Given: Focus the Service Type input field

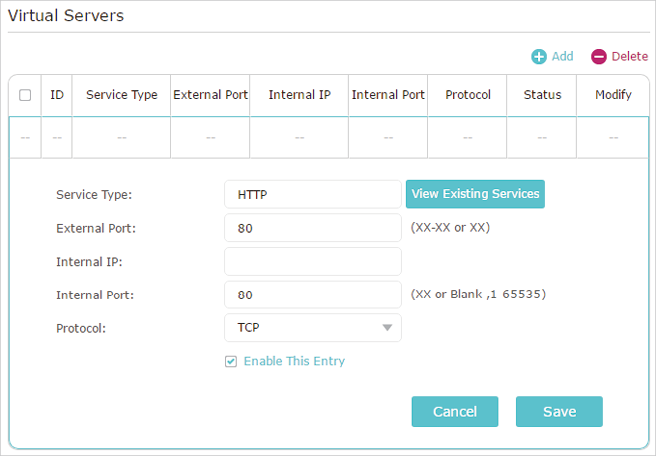Looking at the screenshot, I should pyautogui.click(x=313, y=195).
